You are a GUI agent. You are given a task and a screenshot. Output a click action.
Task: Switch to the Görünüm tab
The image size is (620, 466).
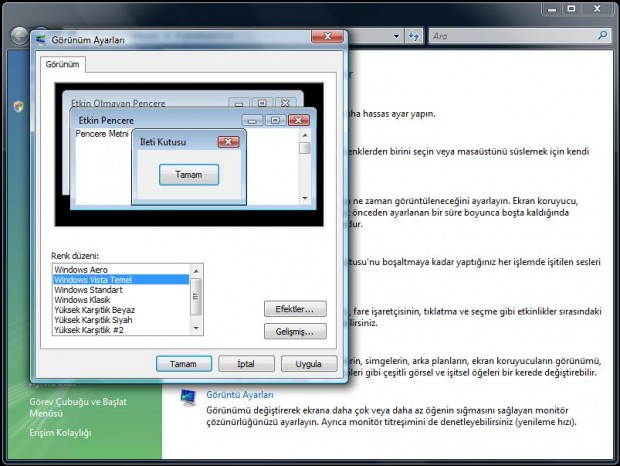62,64
